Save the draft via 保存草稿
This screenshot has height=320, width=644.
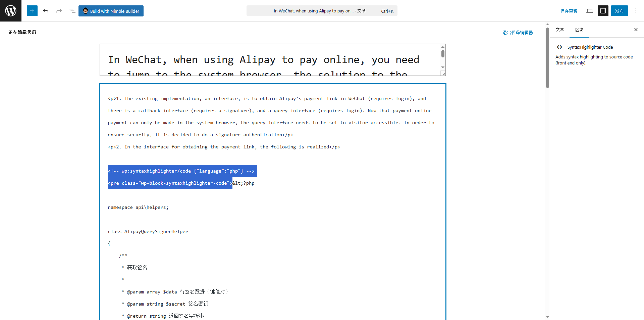pos(569,11)
